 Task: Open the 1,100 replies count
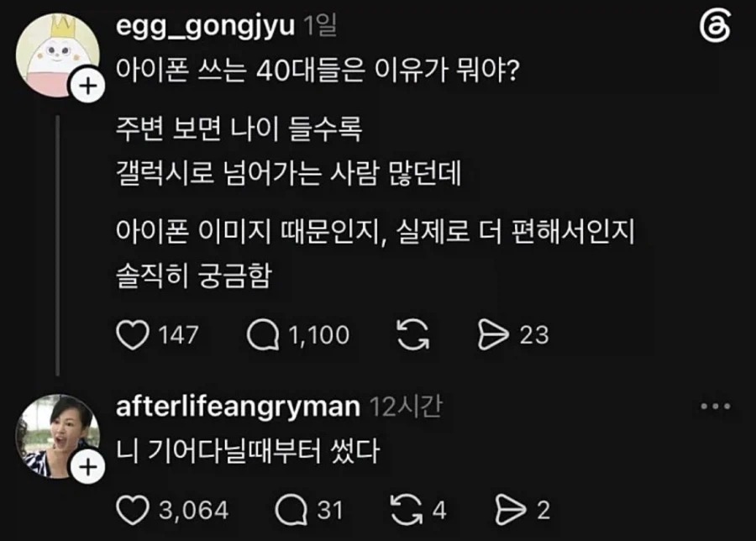click(318, 335)
